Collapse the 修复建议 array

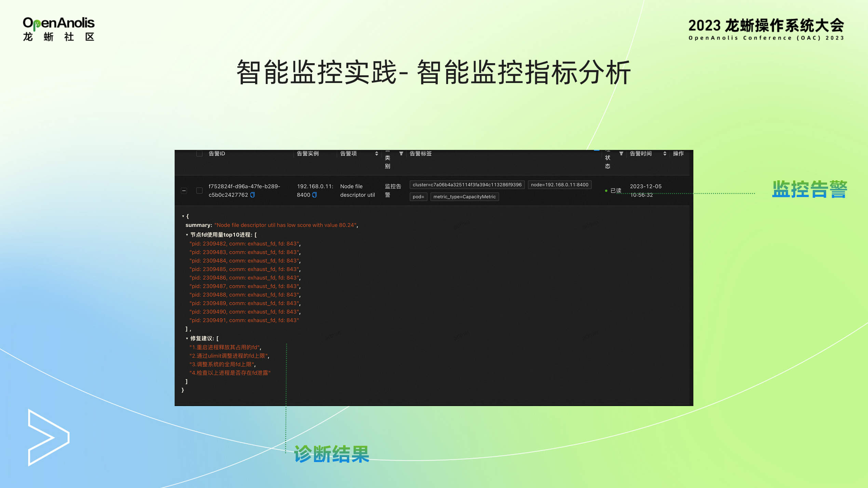pyautogui.click(x=187, y=338)
